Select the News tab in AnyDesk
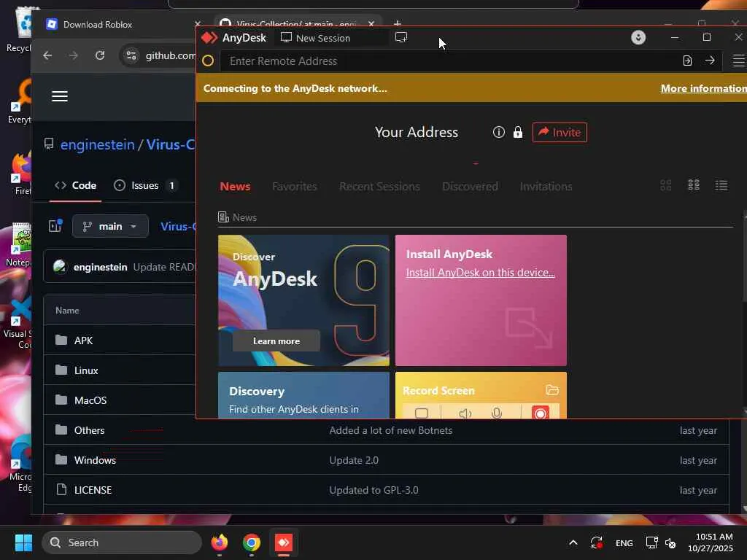The image size is (747, 560). point(235,186)
